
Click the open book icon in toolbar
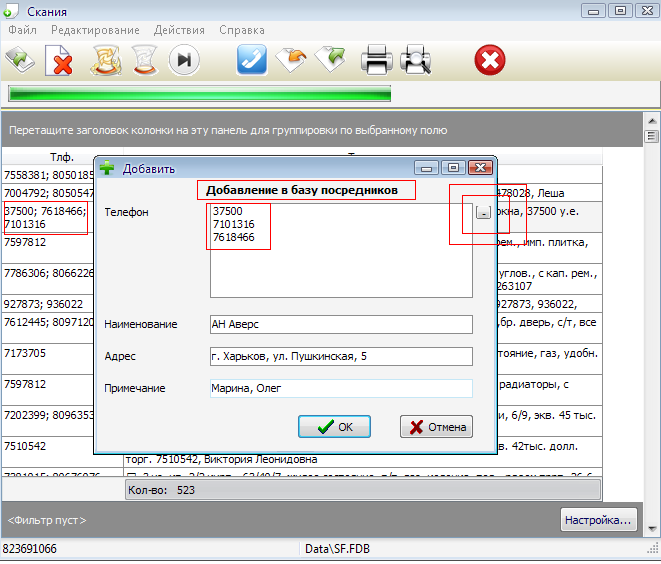coord(19,61)
